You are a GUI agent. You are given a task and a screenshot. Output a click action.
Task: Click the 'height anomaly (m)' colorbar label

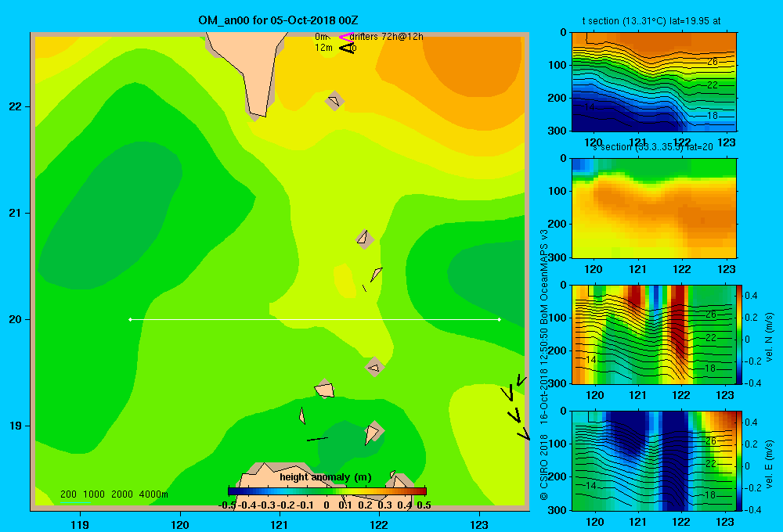pos(326,477)
